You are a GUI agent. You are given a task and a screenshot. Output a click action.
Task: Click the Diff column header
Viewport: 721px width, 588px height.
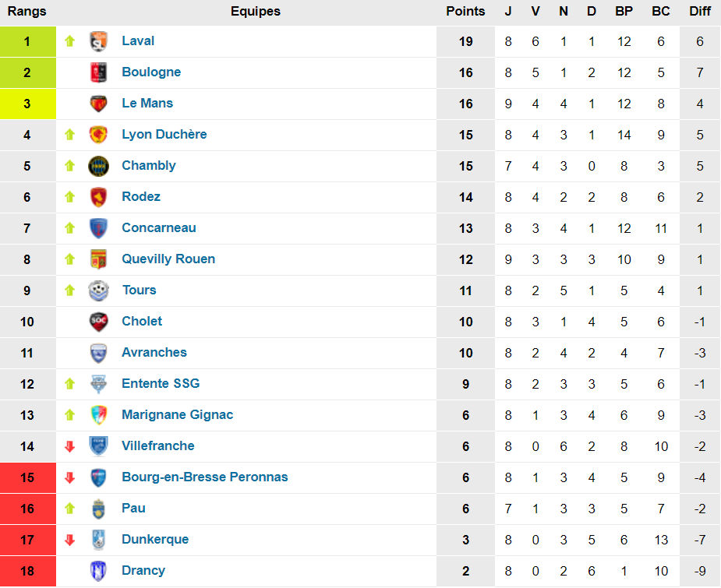tap(700, 12)
